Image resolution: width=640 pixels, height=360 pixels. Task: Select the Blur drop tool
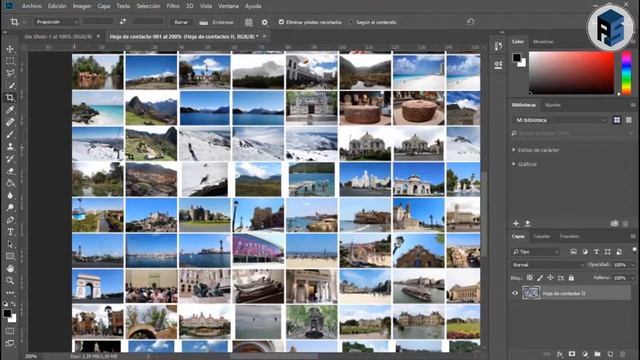(x=10, y=195)
